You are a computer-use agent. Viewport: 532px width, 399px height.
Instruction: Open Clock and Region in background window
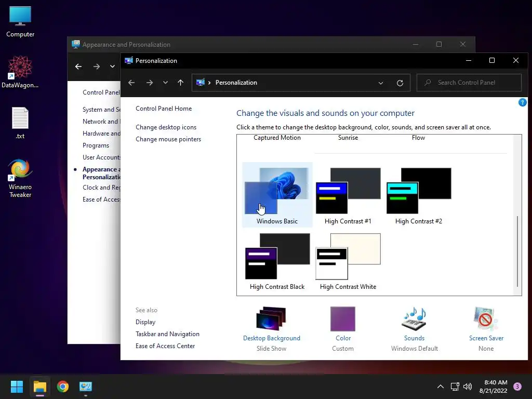coord(101,187)
